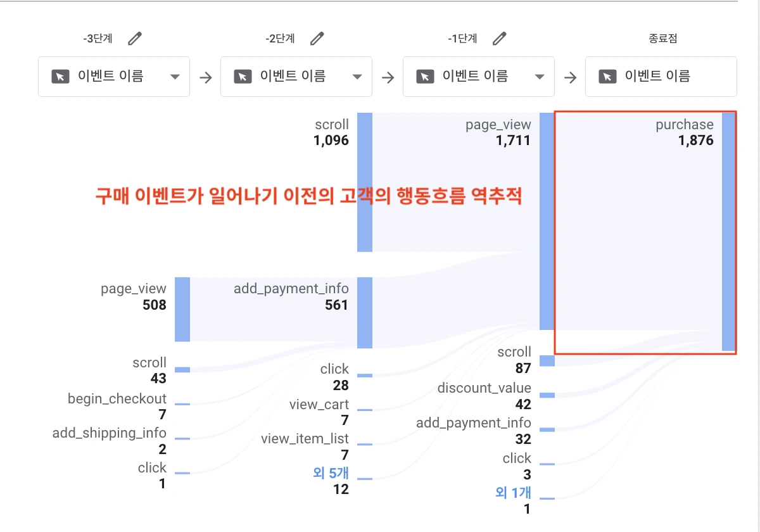Select the add_payment_info 561 node bar
Screen dimensions: 760x532
click(x=365, y=313)
